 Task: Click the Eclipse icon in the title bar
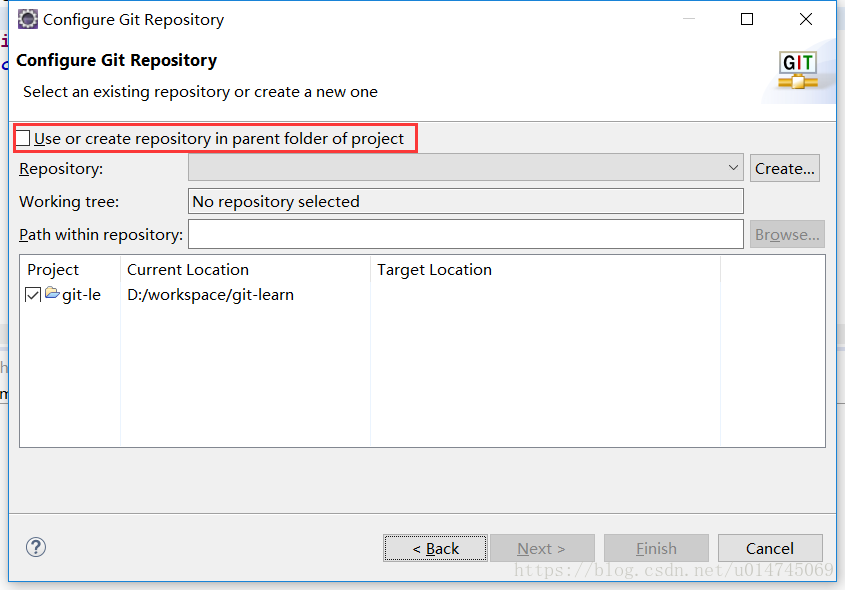27,19
